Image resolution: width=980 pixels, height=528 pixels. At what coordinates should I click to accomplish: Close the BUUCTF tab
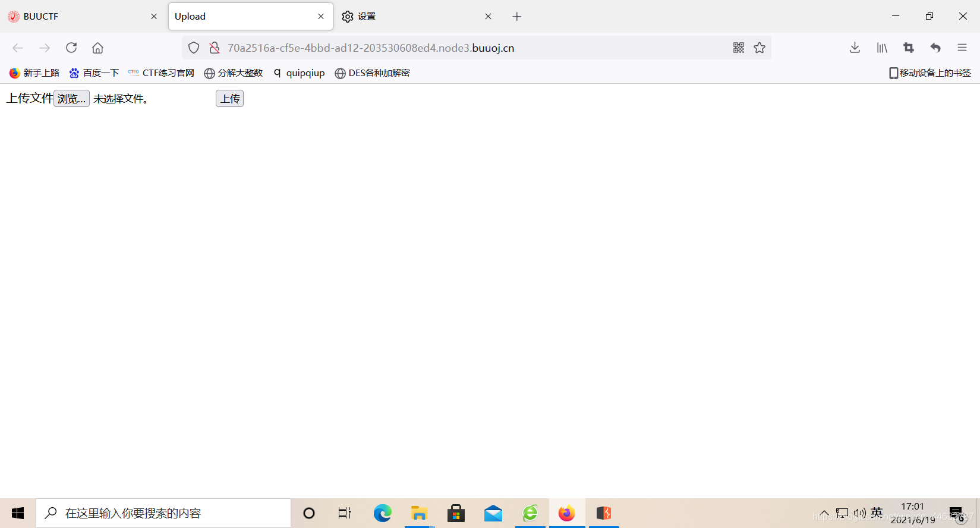154,17
